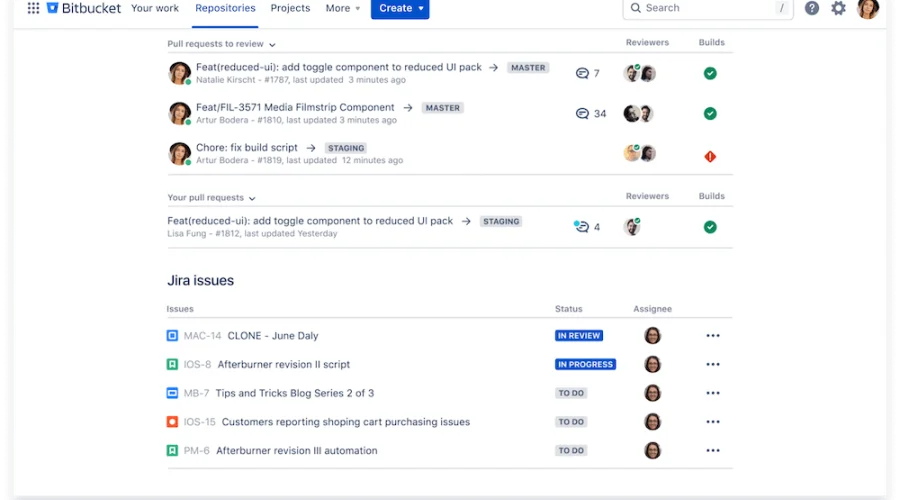Click the IN REVIEW status of MAC-14
Screen dimensions: 900x500
point(579,335)
